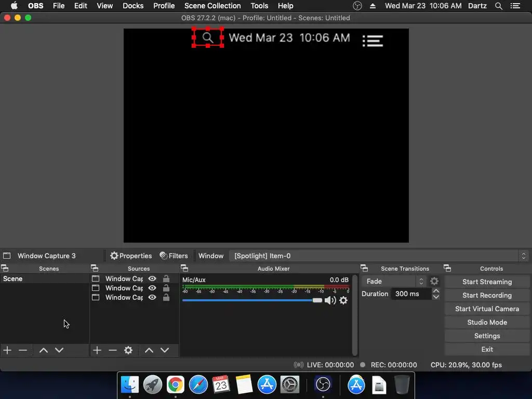Increase transition duration
This screenshot has width=532, height=399.
click(x=436, y=291)
